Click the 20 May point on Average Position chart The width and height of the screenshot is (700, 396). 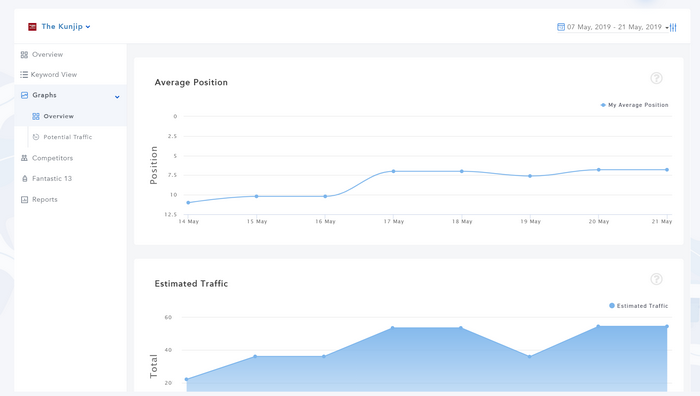[599, 170]
